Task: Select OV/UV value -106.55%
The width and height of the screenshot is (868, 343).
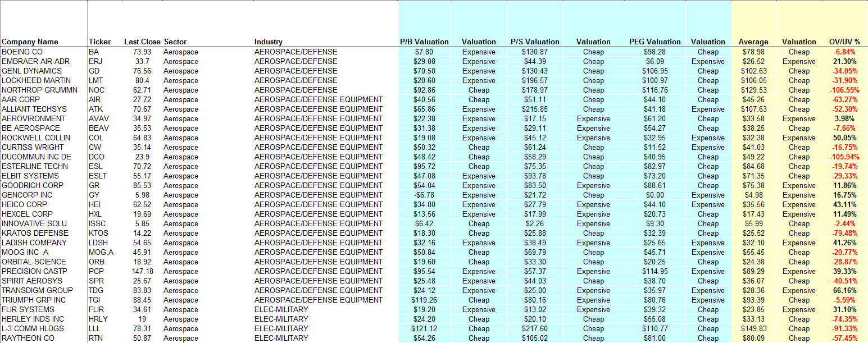Action: [x=844, y=90]
